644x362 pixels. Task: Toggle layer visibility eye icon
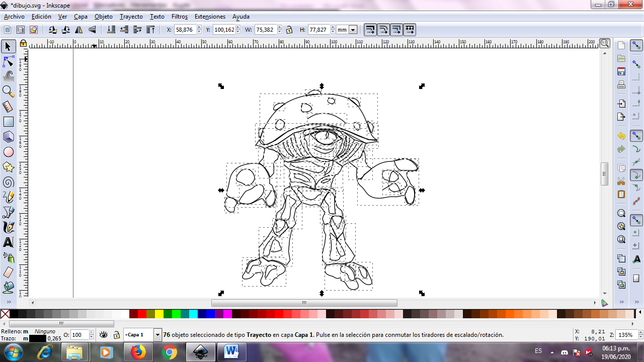104,335
